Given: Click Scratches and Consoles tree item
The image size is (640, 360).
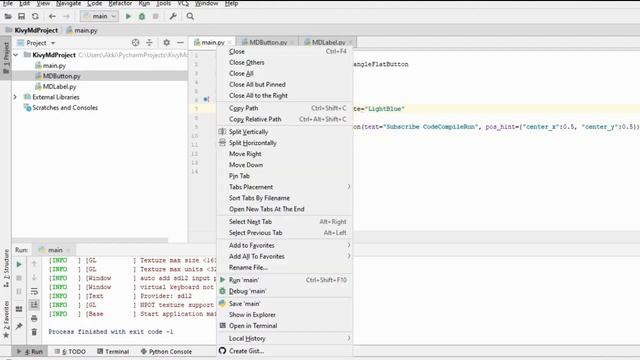Looking at the screenshot, I should pos(61,108).
